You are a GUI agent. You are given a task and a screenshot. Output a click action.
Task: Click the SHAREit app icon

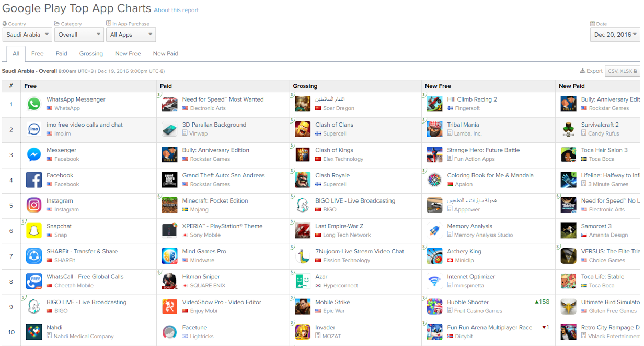pos(34,256)
